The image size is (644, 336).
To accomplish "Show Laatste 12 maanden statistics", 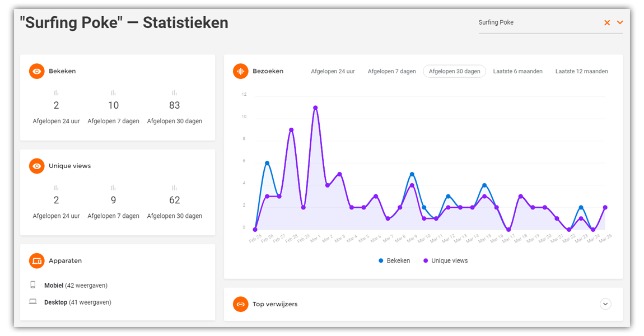I will 581,71.
